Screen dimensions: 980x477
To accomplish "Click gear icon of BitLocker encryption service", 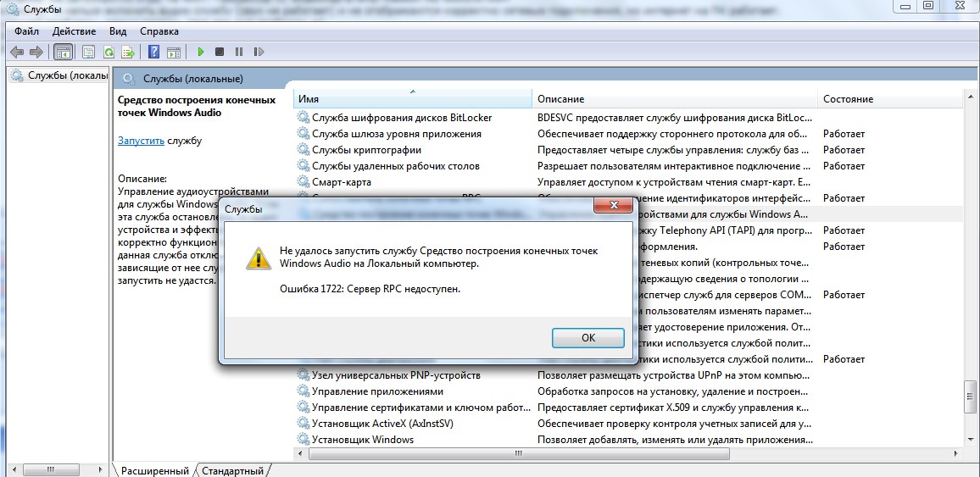I will click(303, 118).
